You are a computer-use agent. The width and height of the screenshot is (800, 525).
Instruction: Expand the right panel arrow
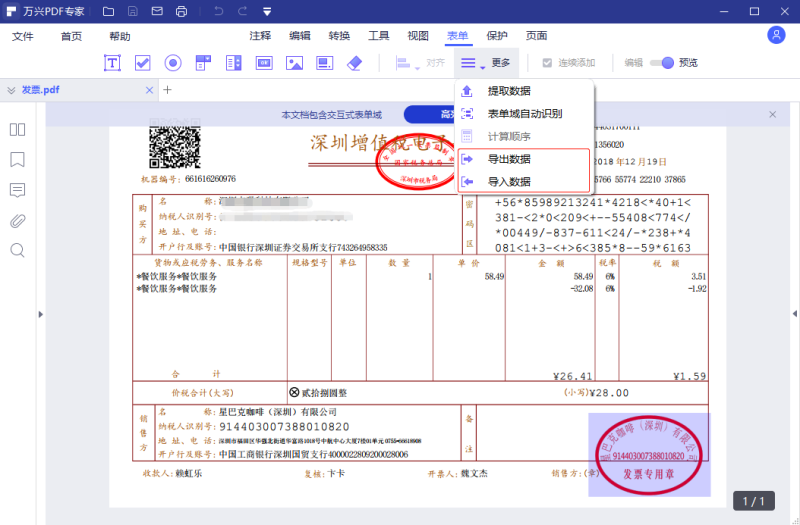coord(794,314)
